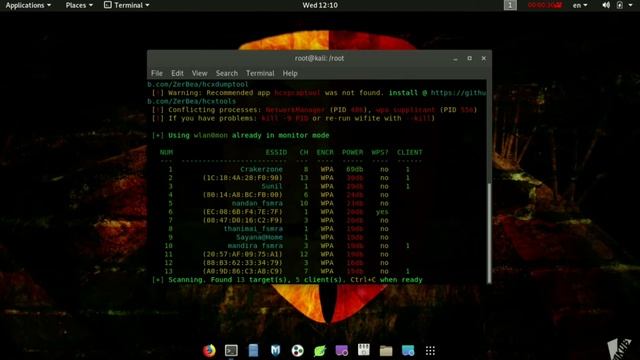Click the nandan_fsmra ESSID entry

click(257, 203)
